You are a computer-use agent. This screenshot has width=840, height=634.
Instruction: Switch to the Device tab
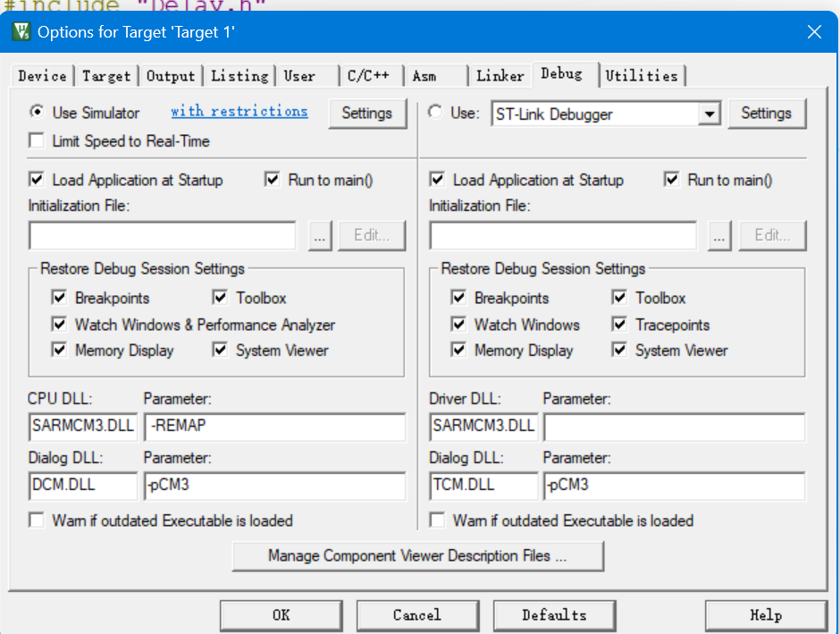pyautogui.click(x=42, y=76)
